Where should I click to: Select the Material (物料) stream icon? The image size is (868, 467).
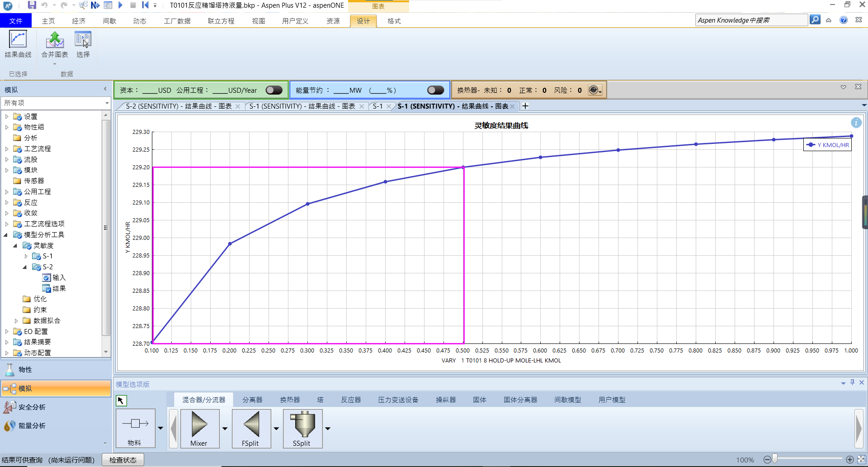[135, 428]
